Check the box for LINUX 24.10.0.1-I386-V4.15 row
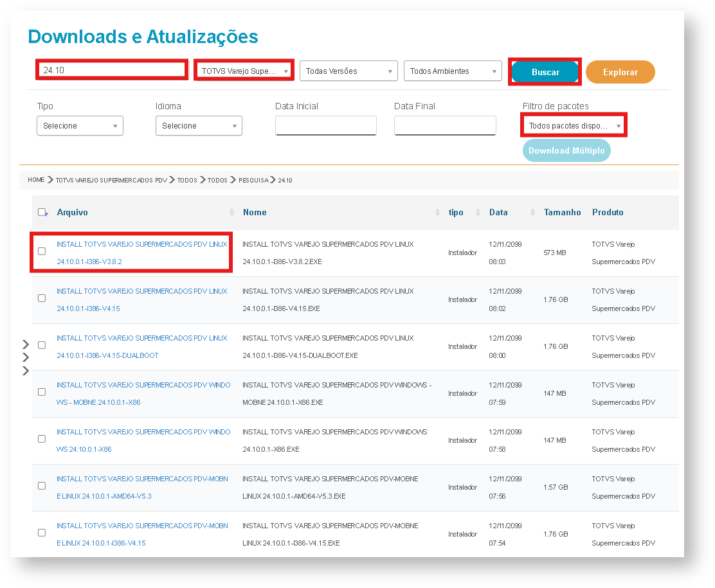Image resolution: width=715 pixels, height=588 pixels. click(42, 298)
